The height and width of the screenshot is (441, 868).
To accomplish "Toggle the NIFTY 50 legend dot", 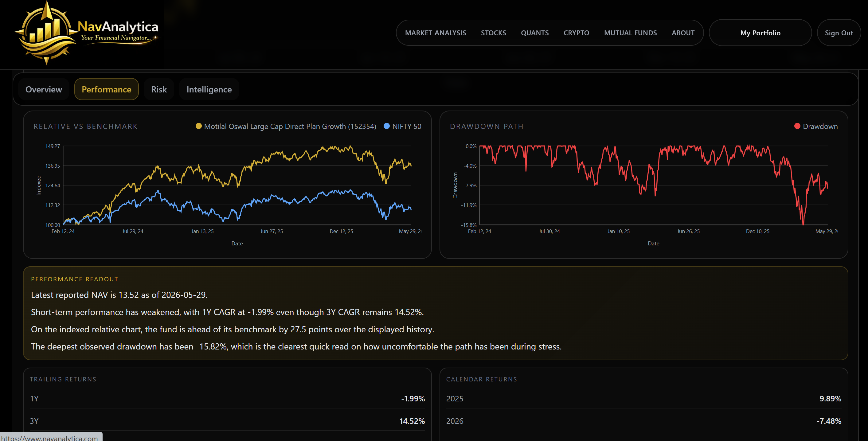I will pos(386,126).
